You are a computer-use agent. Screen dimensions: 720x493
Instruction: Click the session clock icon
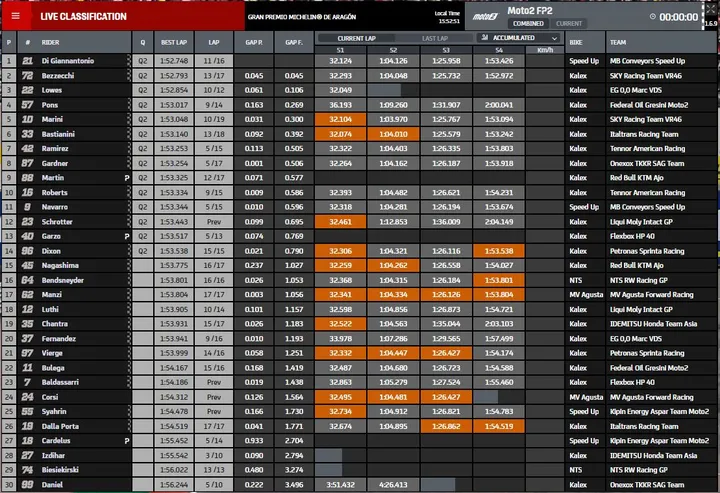click(652, 17)
